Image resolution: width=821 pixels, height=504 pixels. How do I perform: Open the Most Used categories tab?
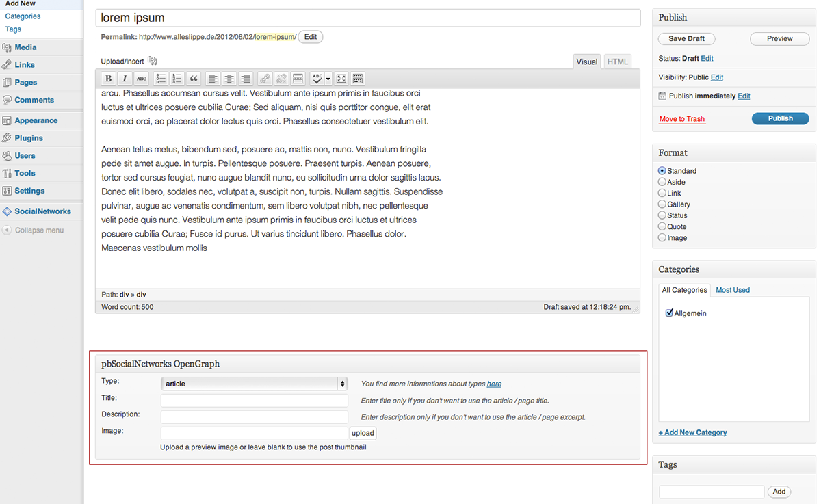pyautogui.click(x=732, y=290)
